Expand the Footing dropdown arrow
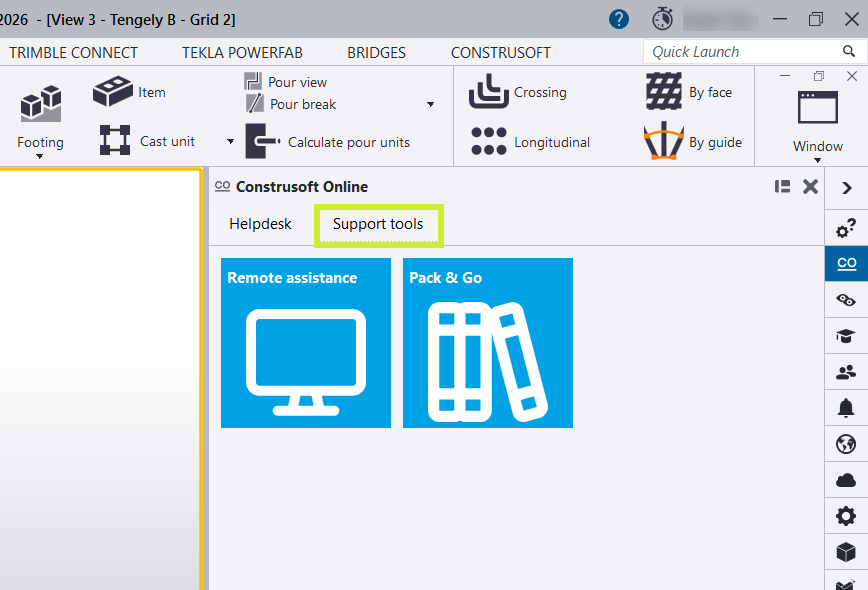The image size is (868, 590). [39, 157]
